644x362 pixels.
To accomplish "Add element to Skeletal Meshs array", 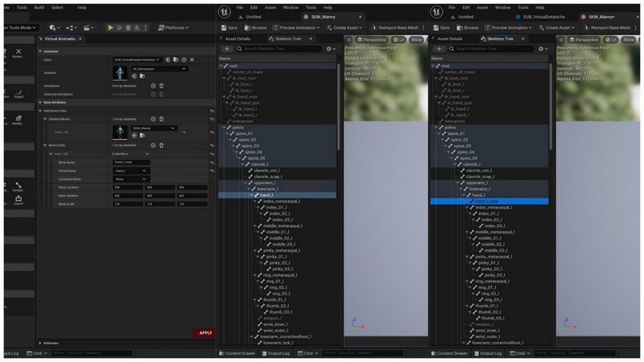I will pos(152,118).
